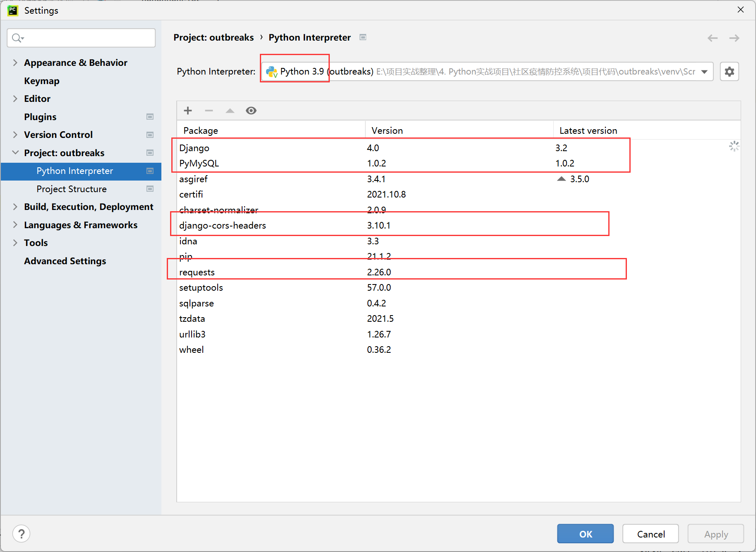The image size is (756, 552).
Task: Click the project-level icon beside Project Structure
Action: coord(150,189)
